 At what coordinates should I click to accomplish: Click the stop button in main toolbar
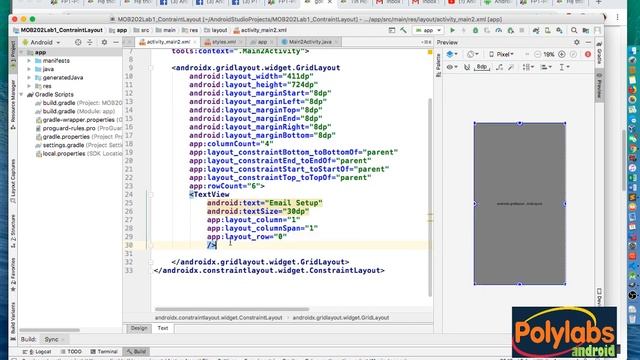click(522, 30)
